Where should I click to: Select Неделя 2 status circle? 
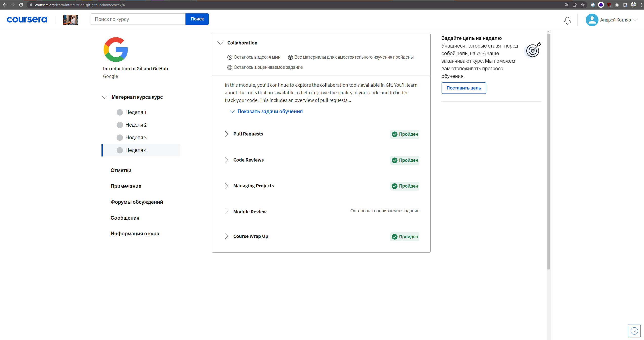coord(120,125)
